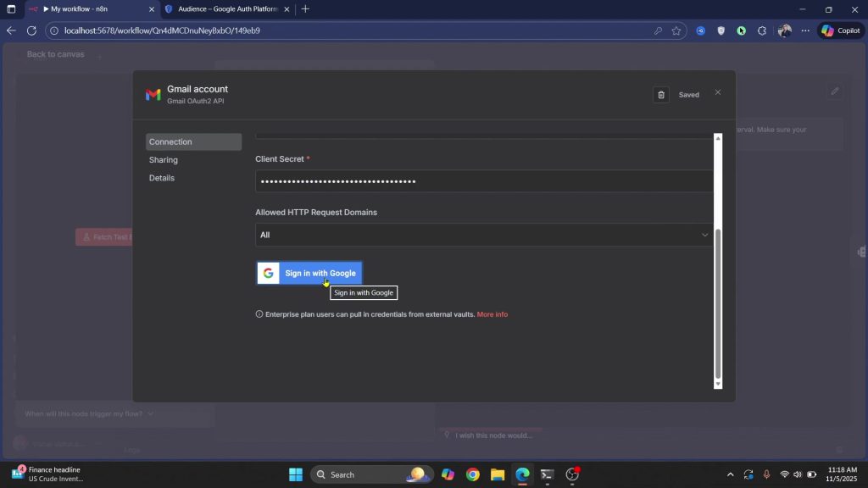The height and width of the screenshot is (488, 868).
Task: Open File Explorer from the taskbar
Action: tap(498, 474)
